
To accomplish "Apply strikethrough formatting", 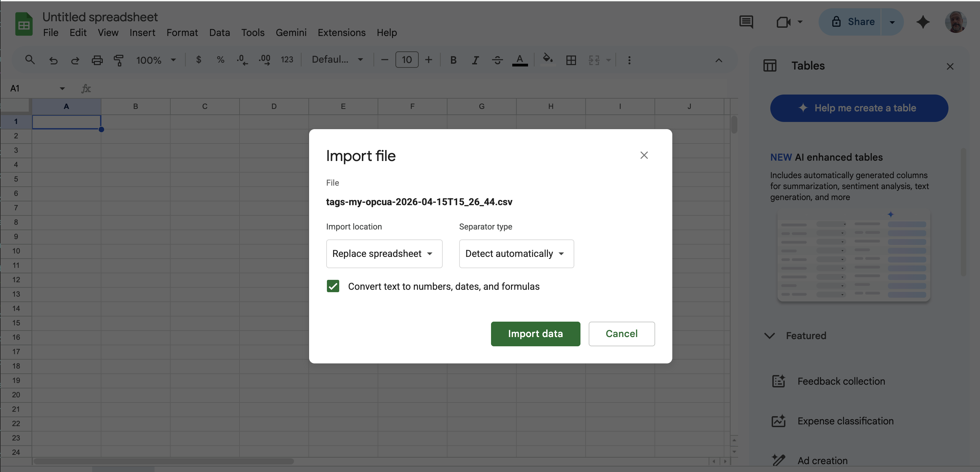I will click(x=497, y=60).
